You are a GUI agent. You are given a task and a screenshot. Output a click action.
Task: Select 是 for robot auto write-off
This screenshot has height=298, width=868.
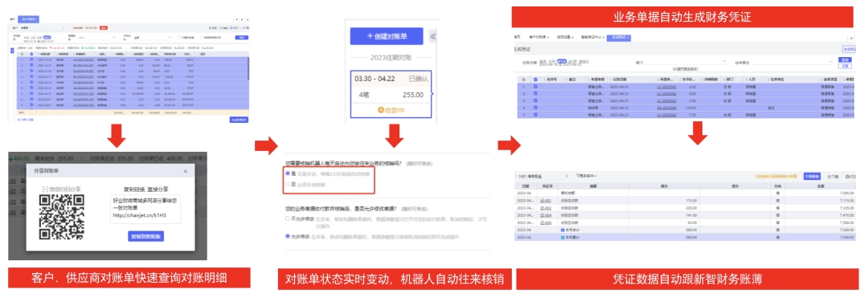tap(288, 173)
